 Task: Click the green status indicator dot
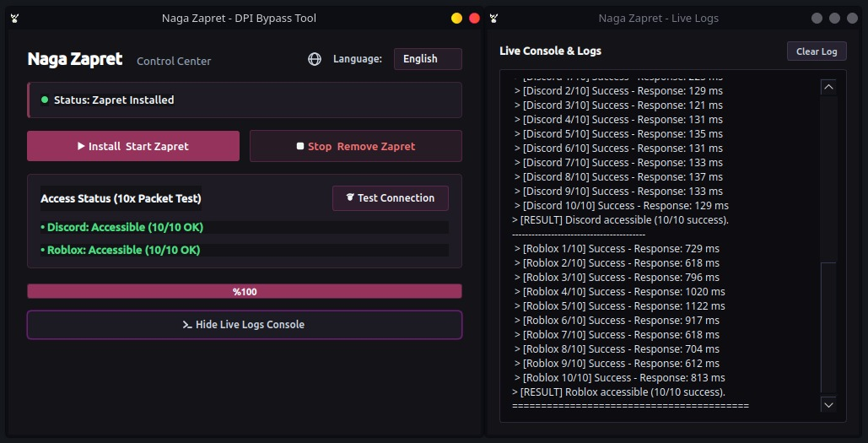tap(45, 100)
